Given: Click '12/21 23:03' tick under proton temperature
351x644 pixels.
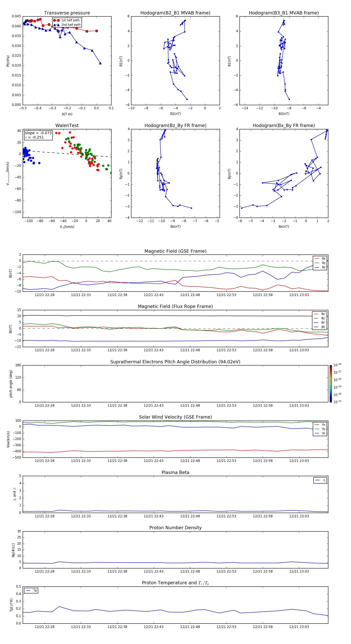Looking at the screenshot, I should 299,627.
